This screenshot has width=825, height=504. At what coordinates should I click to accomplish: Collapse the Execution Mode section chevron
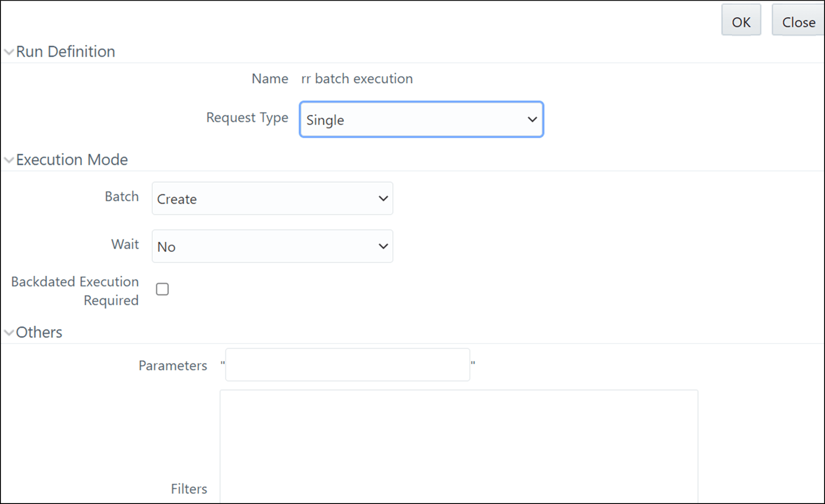[x=9, y=160]
